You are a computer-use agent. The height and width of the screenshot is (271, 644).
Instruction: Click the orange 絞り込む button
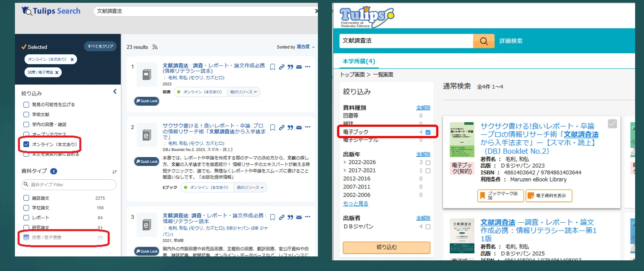(386, 247)
